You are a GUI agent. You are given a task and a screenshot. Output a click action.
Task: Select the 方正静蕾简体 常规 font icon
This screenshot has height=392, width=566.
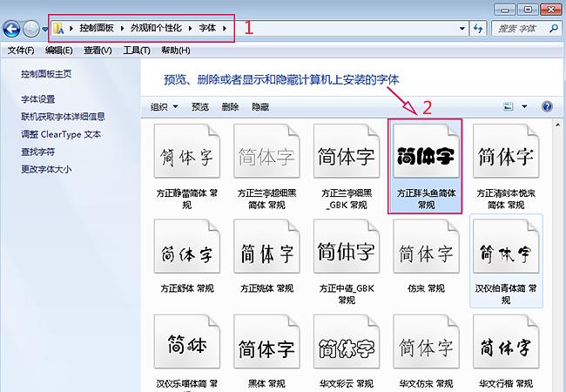[187, 151]
